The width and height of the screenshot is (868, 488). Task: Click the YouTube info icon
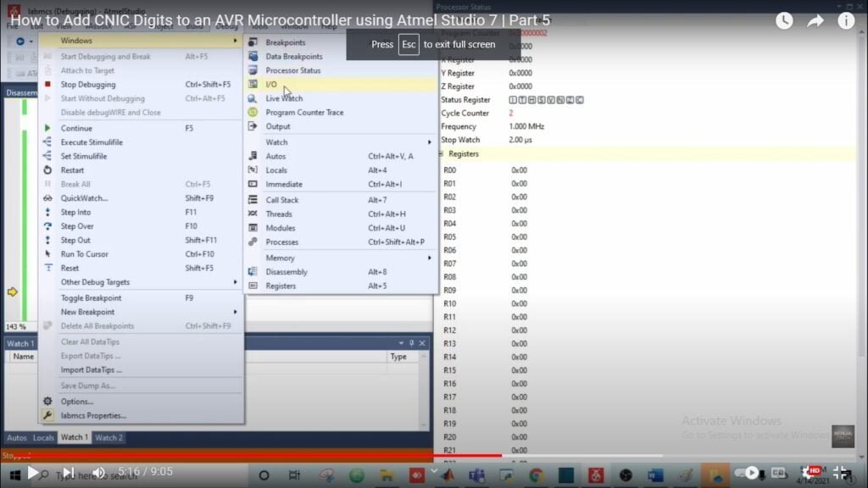point(847,21)
